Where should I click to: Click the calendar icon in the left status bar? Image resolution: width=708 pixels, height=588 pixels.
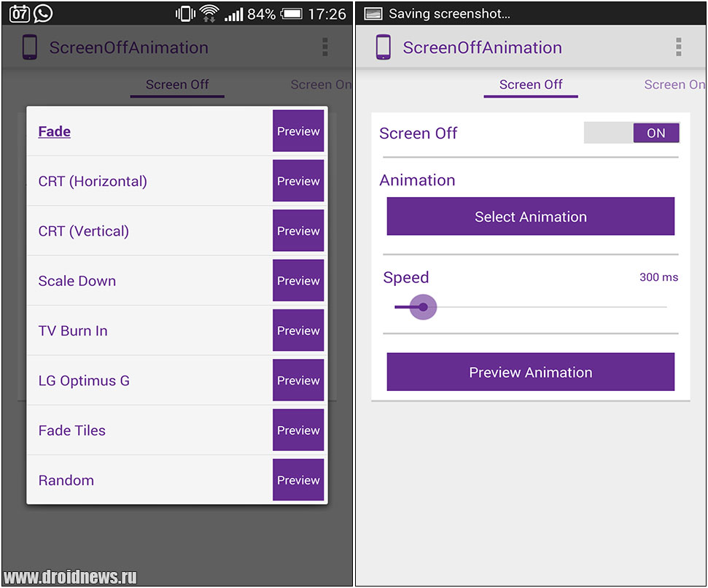click(20, 14)
